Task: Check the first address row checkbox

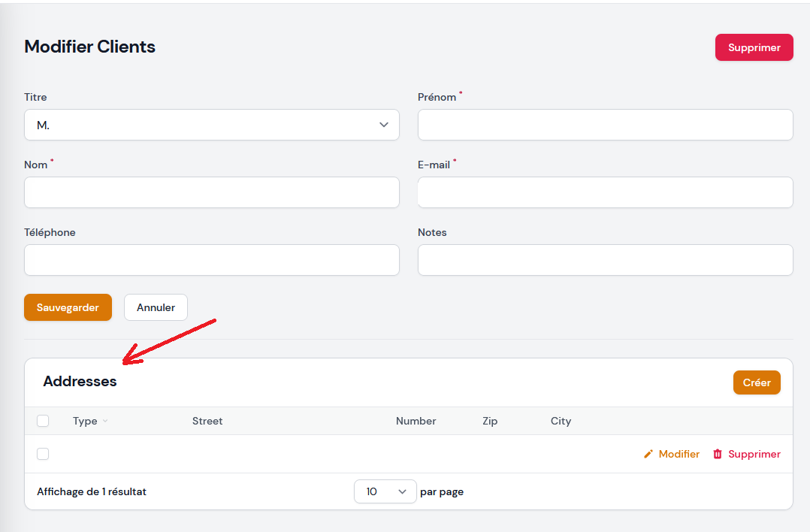Action: [x=43, y=454]
